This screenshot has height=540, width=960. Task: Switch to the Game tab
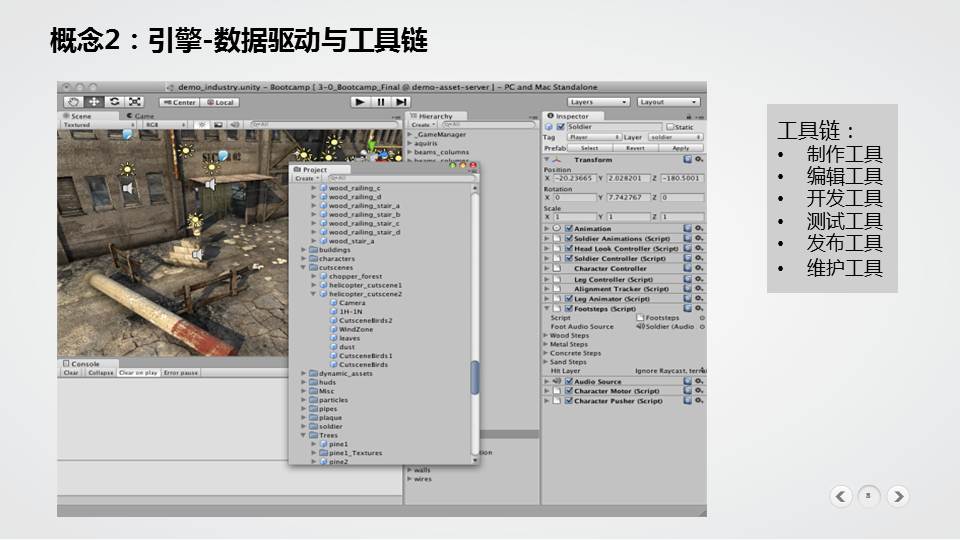[140, 116]
